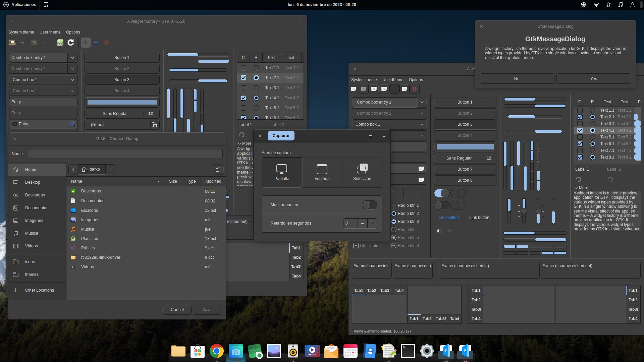Click the clear icon inside the Entry field

(14, 124)
